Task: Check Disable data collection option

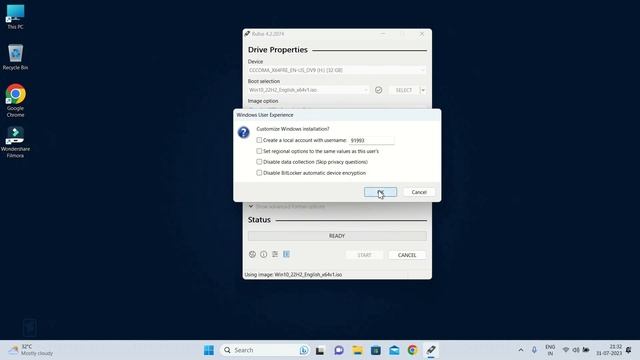Action: [259, 162]
